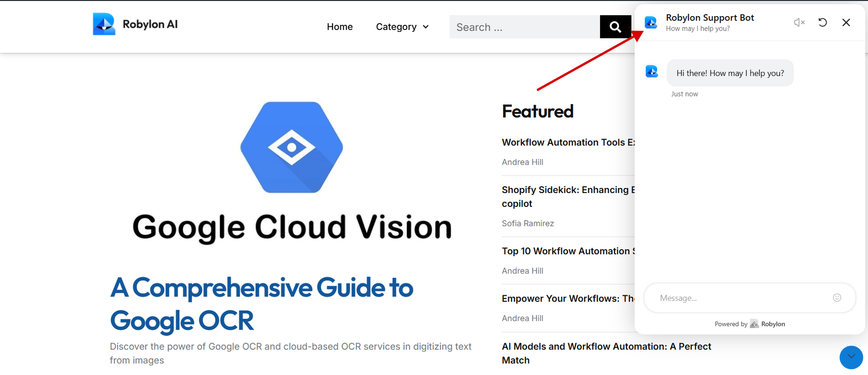Restart the chat conversation with refresh icon
Viewport: 868px width, 375px height.
(x=822, y=22)
